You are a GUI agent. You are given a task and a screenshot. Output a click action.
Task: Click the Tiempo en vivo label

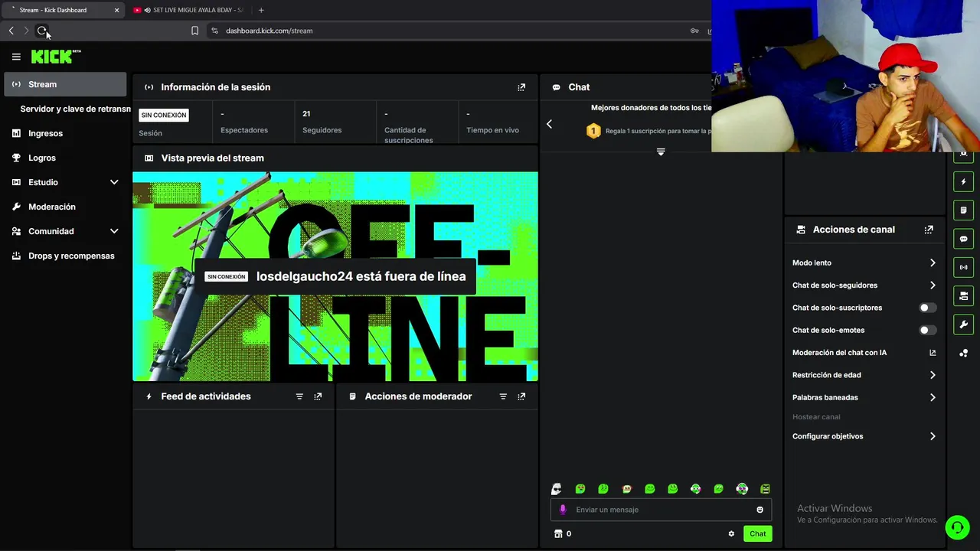click(492, 130)
